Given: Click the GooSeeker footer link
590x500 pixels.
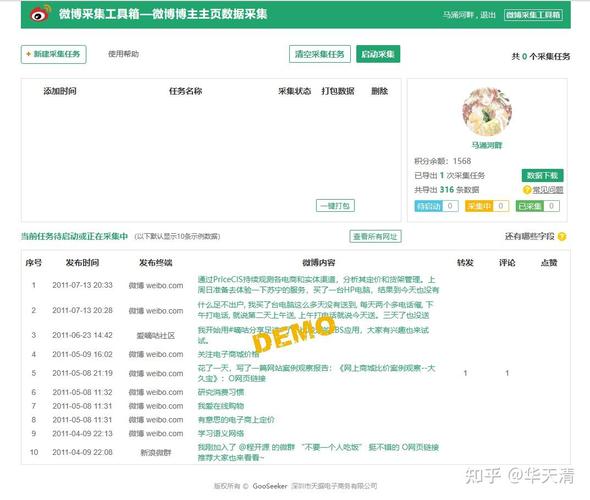Looking at the screenshot, I should coord(270,486).
